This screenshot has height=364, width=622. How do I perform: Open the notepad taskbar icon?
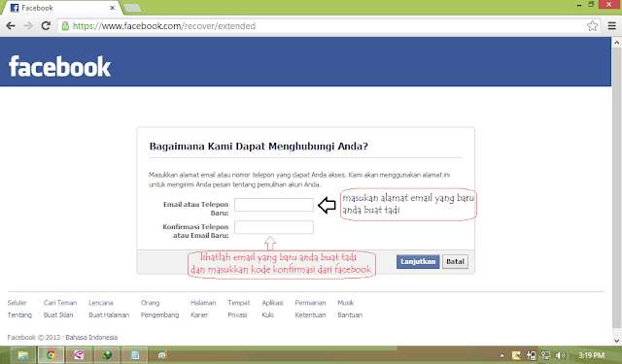134,355
